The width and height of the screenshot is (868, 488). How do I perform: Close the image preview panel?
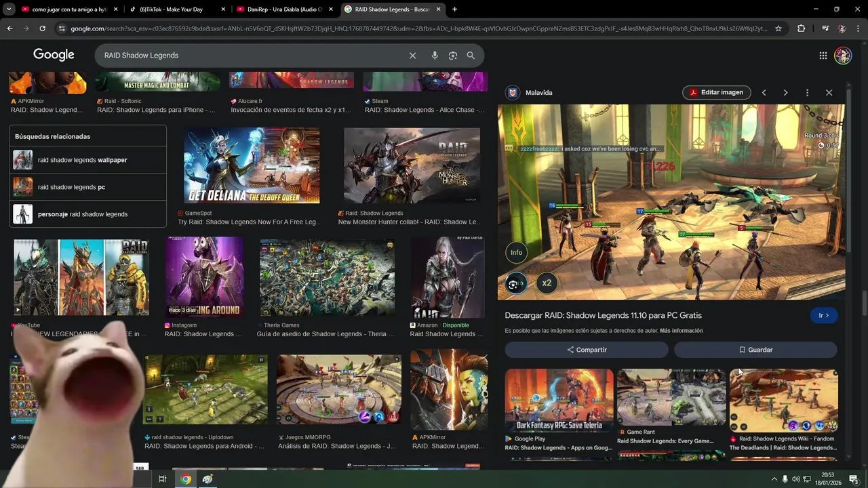click(x=829, y=92)
